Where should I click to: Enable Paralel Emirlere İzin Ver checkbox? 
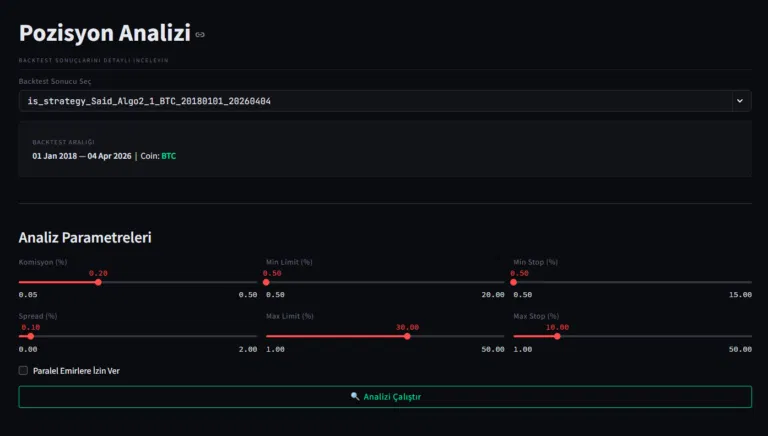23,371
